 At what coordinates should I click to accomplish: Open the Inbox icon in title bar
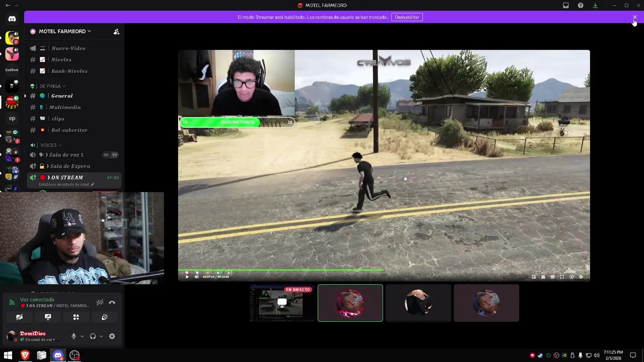click(566, 6)
